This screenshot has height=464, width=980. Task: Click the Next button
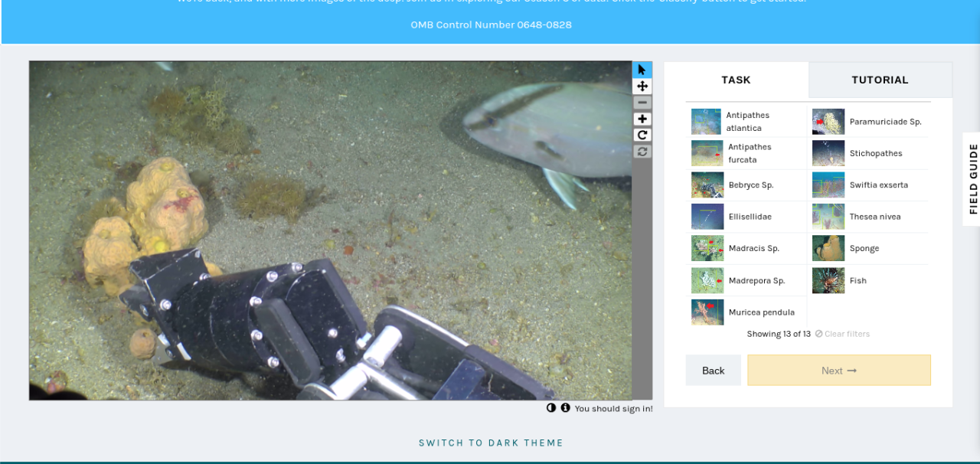pyautogui.click(x=839, y=371)
